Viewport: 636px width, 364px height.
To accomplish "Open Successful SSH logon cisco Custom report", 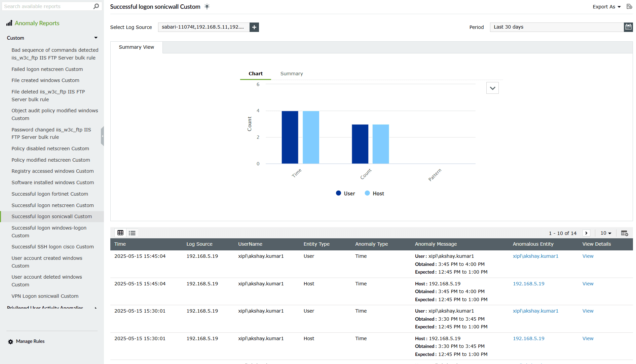I will point(52,247).
